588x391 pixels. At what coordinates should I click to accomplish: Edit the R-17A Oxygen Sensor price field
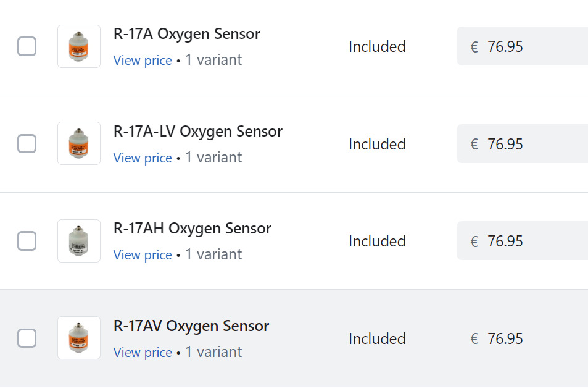pos(524,46)
